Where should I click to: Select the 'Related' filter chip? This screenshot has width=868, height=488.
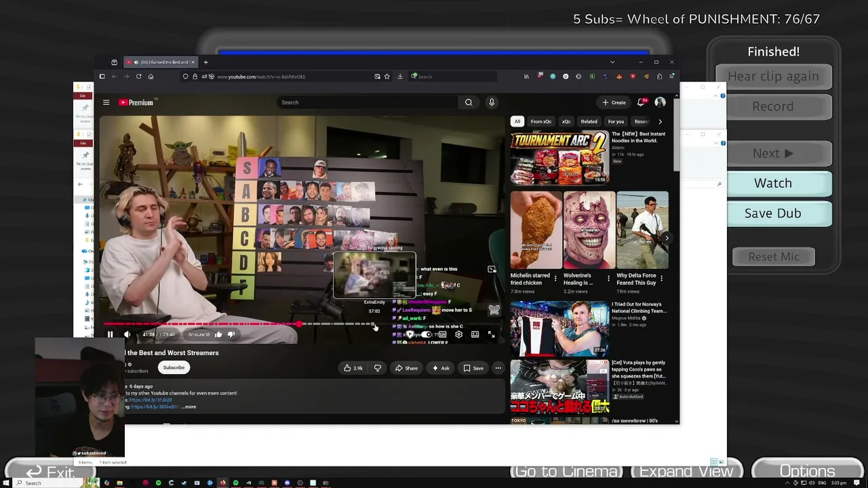pos(589,121)
